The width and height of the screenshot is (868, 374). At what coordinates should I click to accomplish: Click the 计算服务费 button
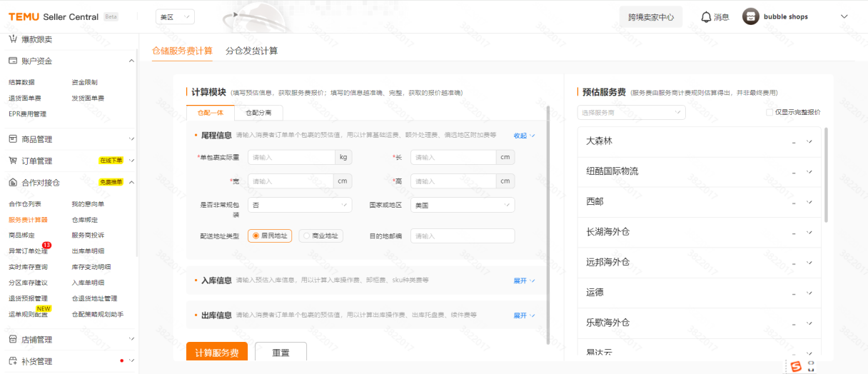coord(217,353)
